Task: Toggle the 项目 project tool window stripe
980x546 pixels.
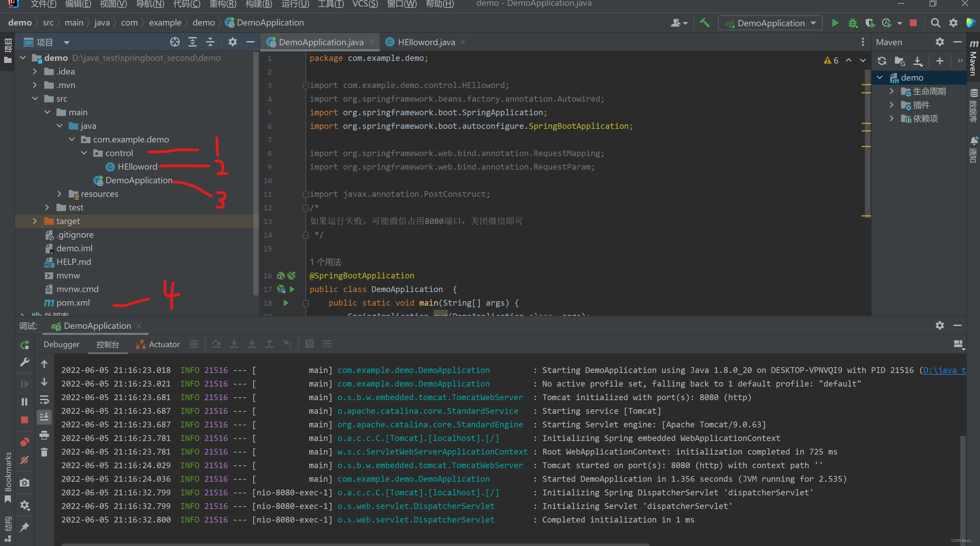Action: [8, 47]
